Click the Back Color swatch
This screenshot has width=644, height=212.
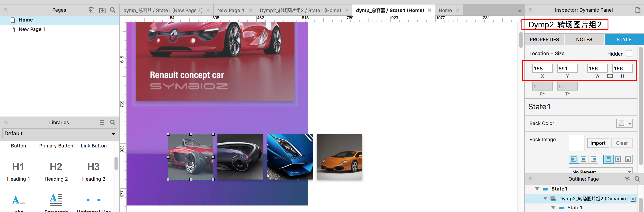(621, 123)
